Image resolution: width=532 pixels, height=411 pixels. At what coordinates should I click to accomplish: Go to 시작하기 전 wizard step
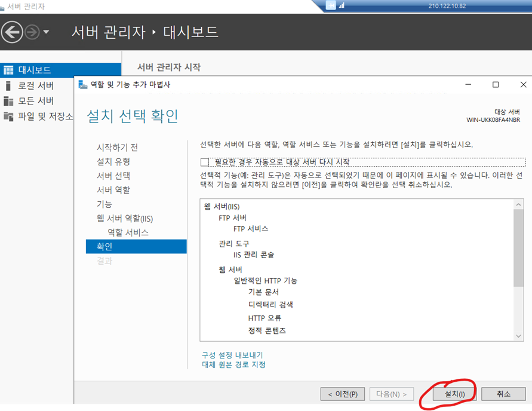coord(117,148)
